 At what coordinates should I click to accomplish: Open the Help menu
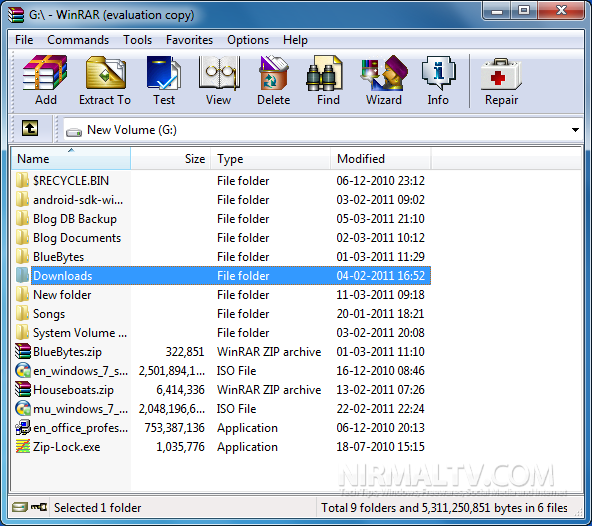click(x=295, y=40)
